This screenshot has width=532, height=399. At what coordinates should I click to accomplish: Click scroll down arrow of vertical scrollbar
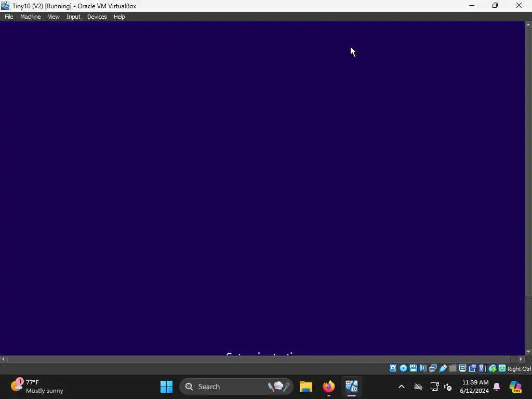(528, 352)
